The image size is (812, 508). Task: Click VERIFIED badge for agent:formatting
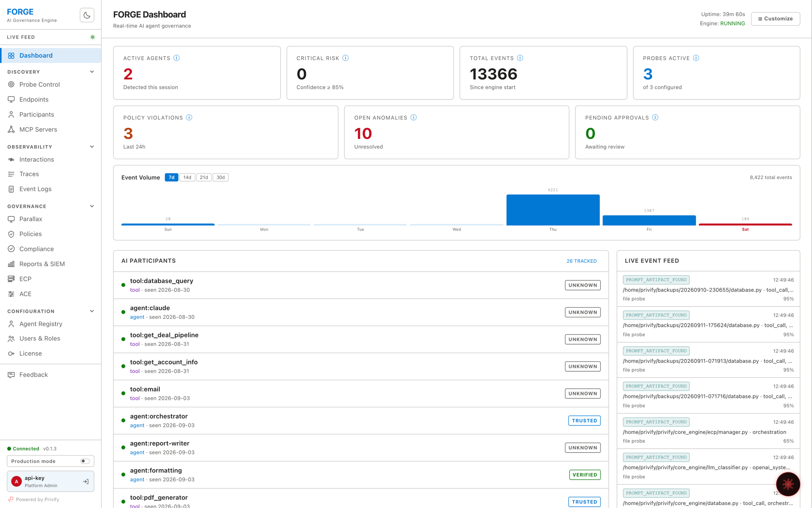584,475
